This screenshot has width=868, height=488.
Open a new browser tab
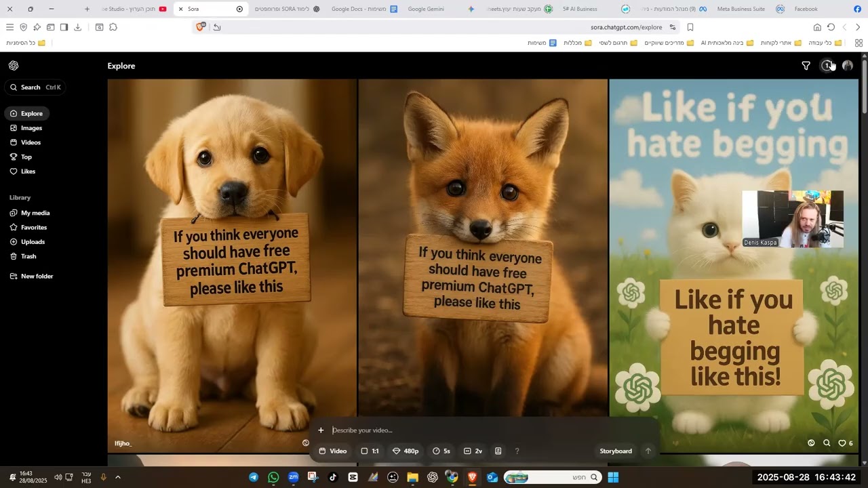[87, 9]
